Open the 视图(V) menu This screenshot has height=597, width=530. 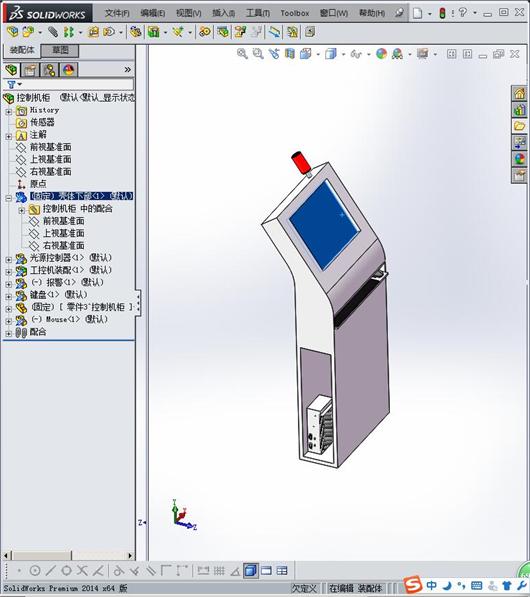(188, 13)
